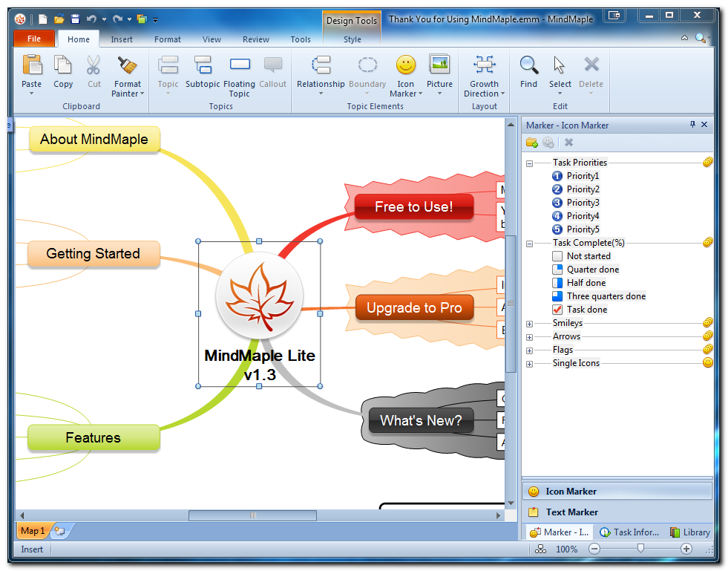Click Save in quick access toolbar

pyautogui.click(x=75, y=19)
